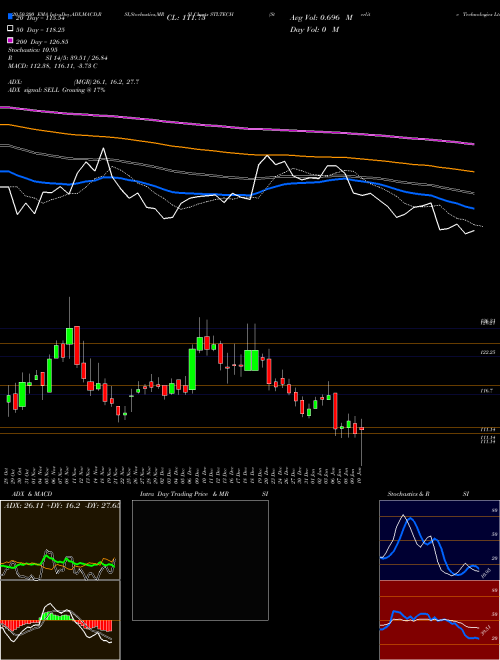Select the '(MGR) 26.1, 16.2, 27.7' ADX values
This screenshot has height=660, width=500.
(106, 82)
